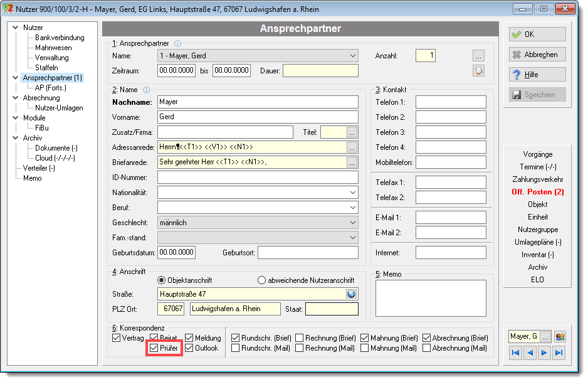
Task: Click the notepad icon beside the Dauer field
Action: 478,70
